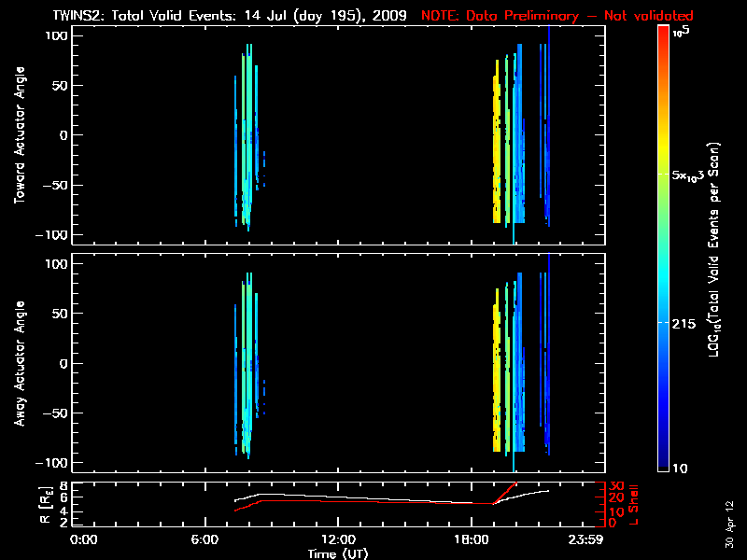Click the dark blue bottom of the colorbar
This screenshot has height=560, width=747.
(x=664, y=462)
